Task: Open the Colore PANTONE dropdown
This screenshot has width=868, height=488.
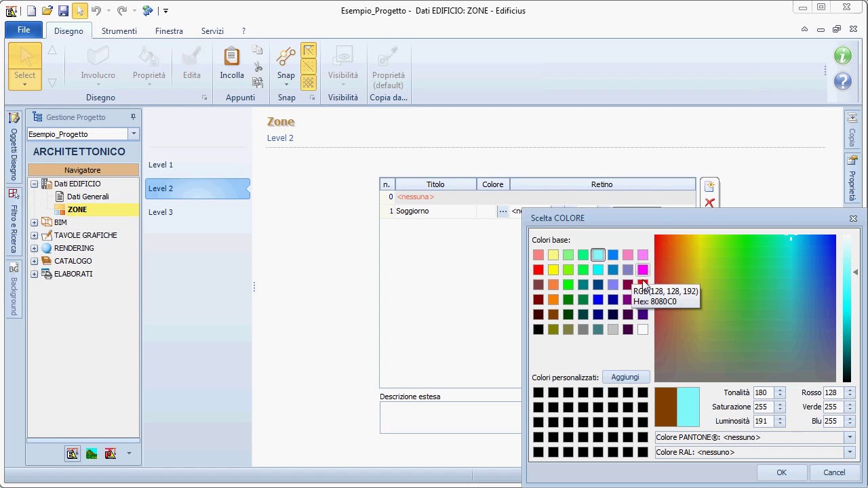Action: (x=849, y=437)
